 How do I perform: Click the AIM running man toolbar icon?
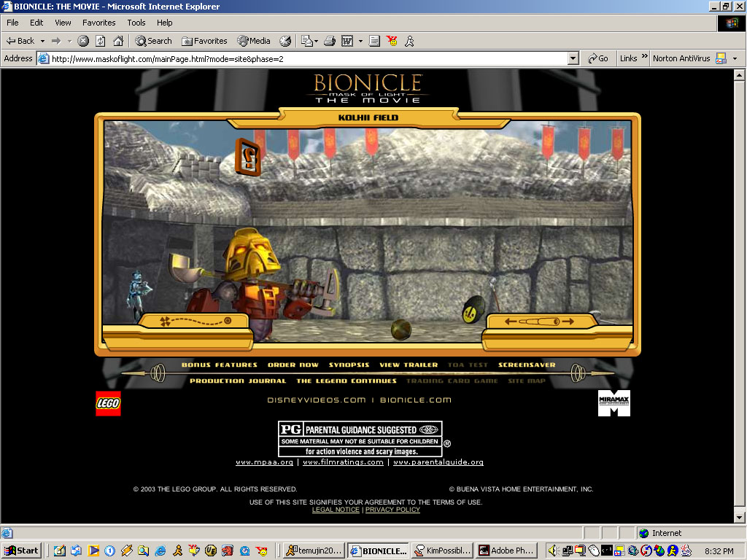pyautogui.click(x=409, y=41)
